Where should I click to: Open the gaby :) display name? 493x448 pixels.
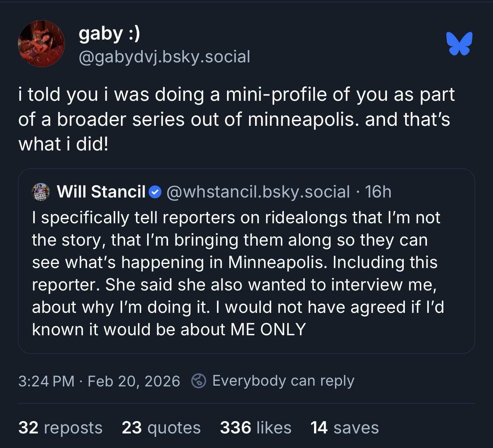109,34
